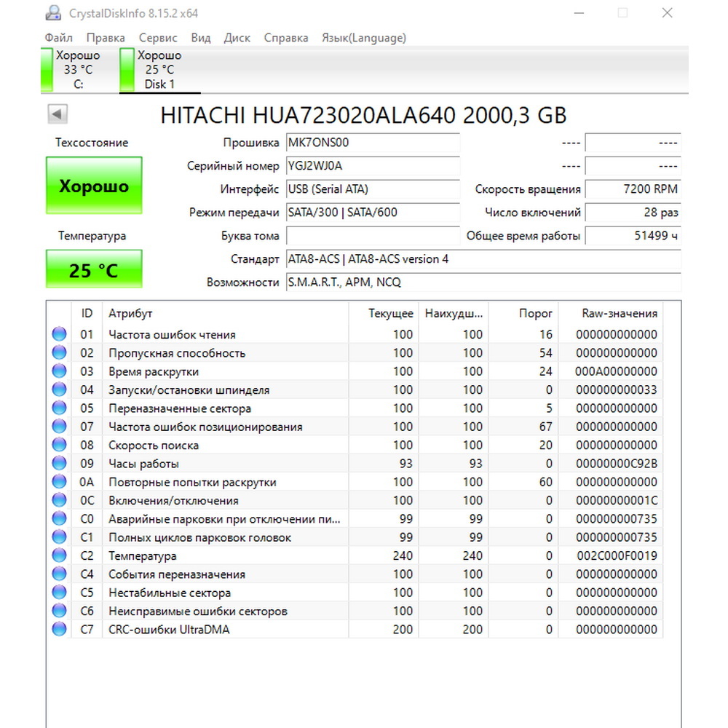This screenshot has width=728, height=728.
Task: Click status orb of attribute 09 row
Action: coord(59,463)
